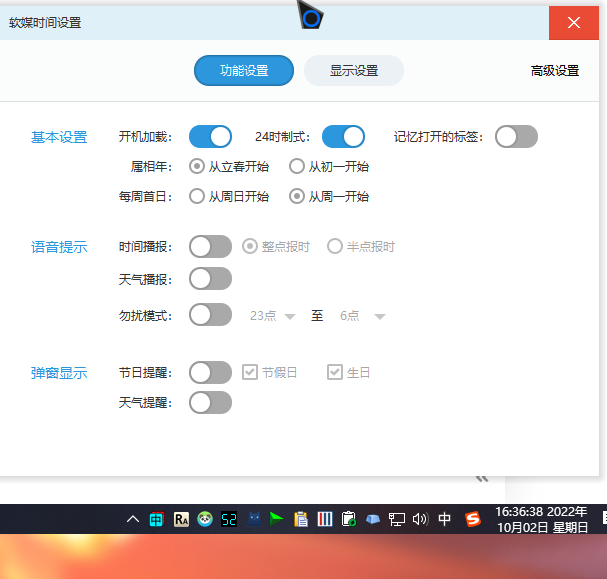607x579 pixels.
Task: Choose 从周日开始 for week start
Action: point(197,196)
